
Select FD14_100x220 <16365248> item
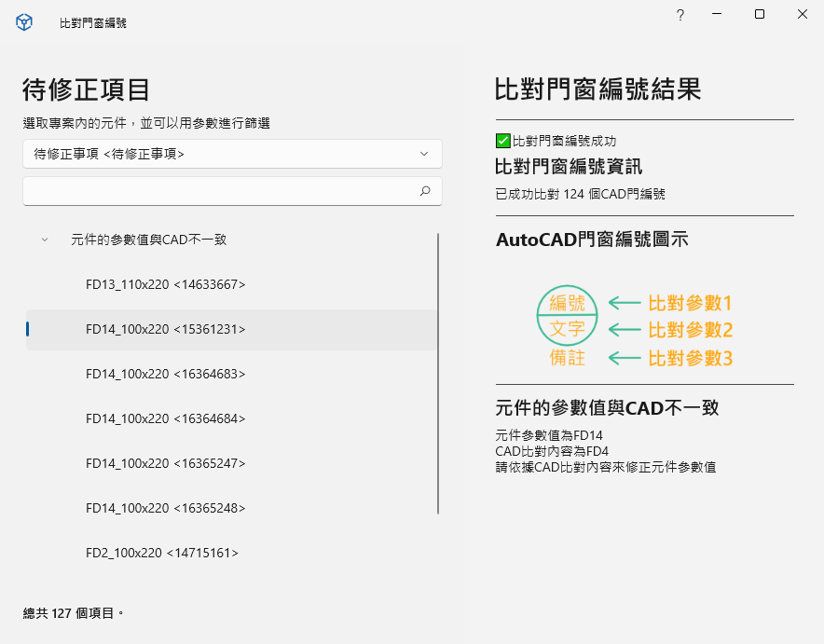(x=165, y=508)
